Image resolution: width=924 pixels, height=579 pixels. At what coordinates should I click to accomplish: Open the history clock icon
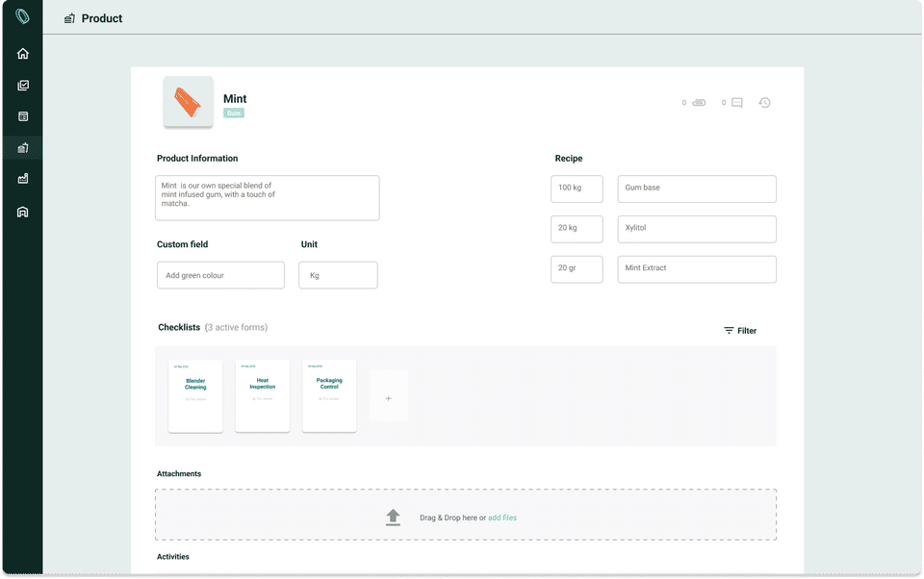(x=764, y=103)
